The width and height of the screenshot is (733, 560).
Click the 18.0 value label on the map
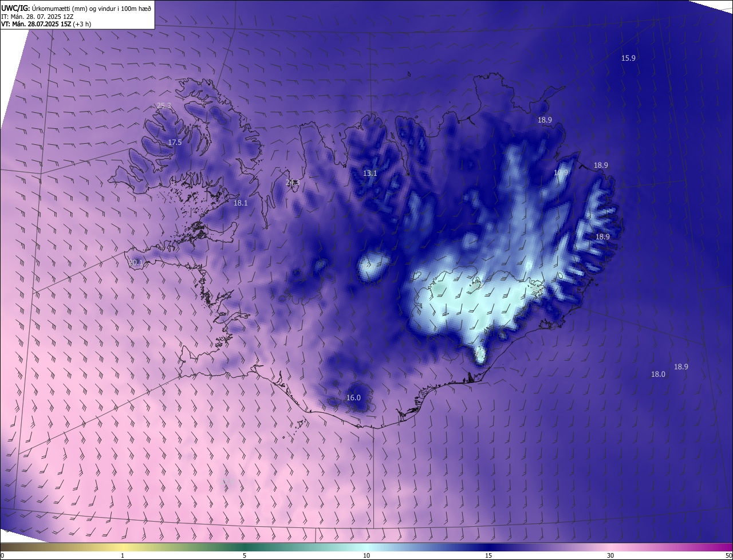[x=658, y=374]
